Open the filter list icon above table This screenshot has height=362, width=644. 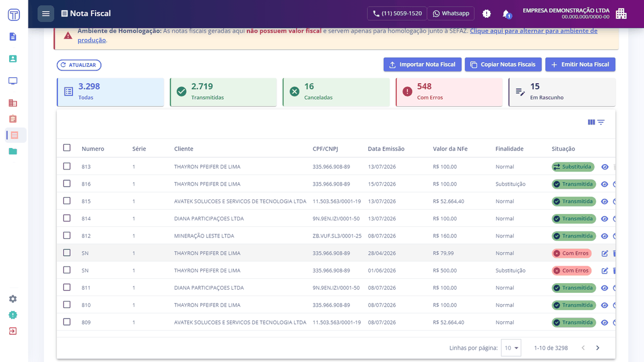point(601,122)
